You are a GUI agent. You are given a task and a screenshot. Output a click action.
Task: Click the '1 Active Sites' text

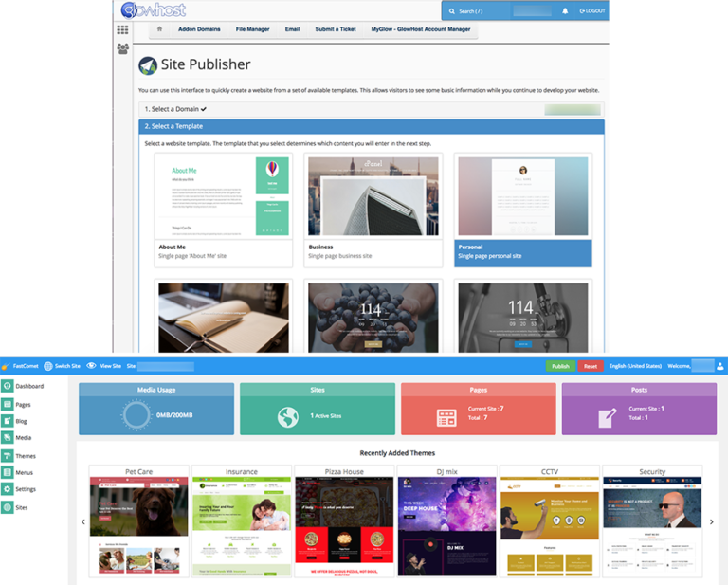point(326,416)
